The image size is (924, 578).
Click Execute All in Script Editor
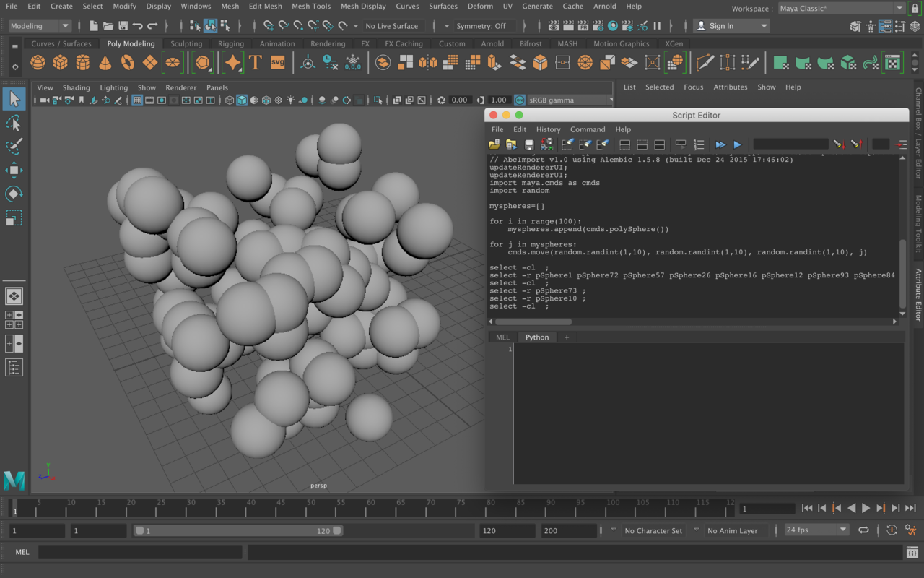coord(720,144)
